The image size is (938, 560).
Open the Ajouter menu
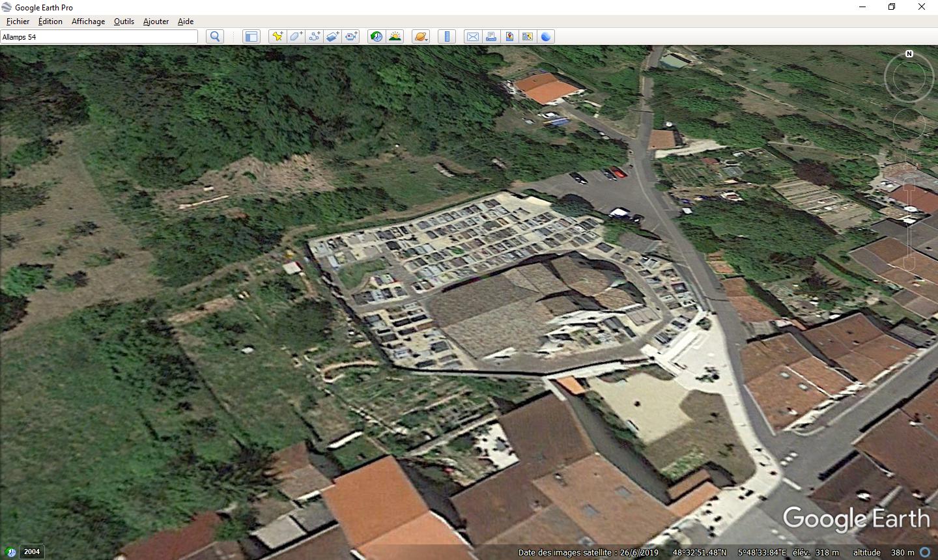coord(156,21)
